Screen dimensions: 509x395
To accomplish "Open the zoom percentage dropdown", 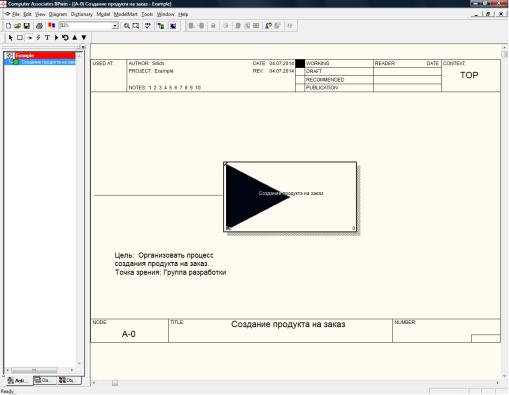I will (115, 26).
